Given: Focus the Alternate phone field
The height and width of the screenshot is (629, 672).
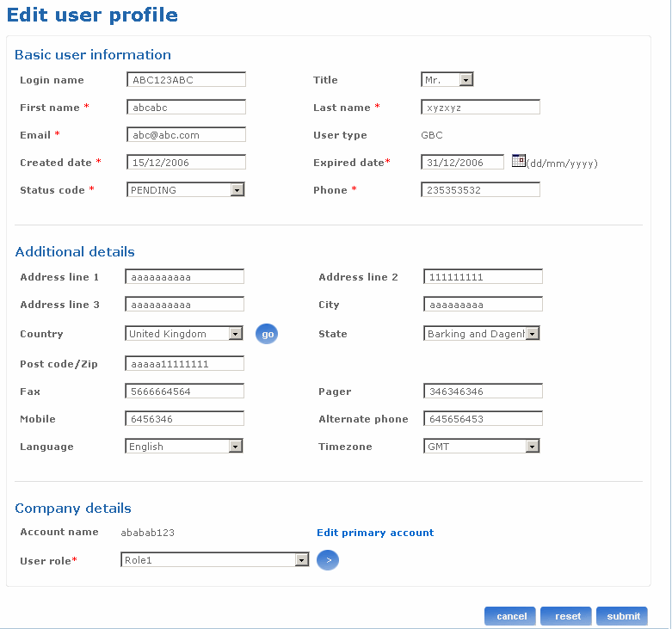Looking at the screenshot, I should click(483, 419).
